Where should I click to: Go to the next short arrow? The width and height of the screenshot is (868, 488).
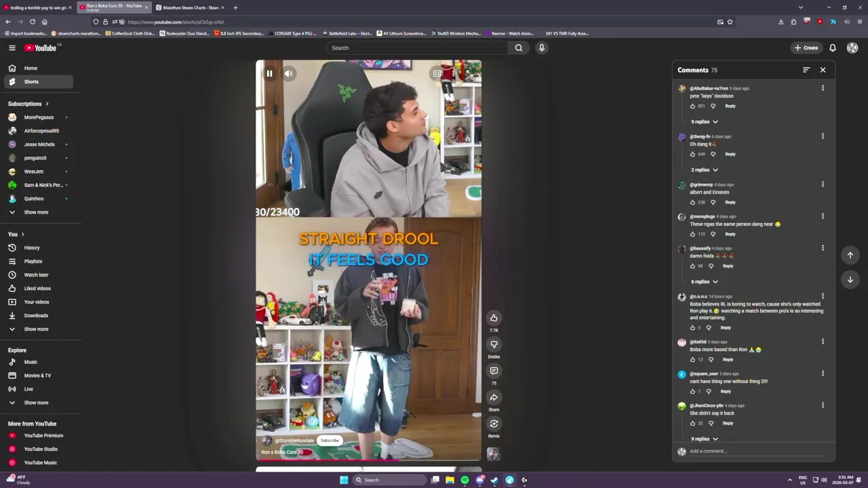(850, 279)
